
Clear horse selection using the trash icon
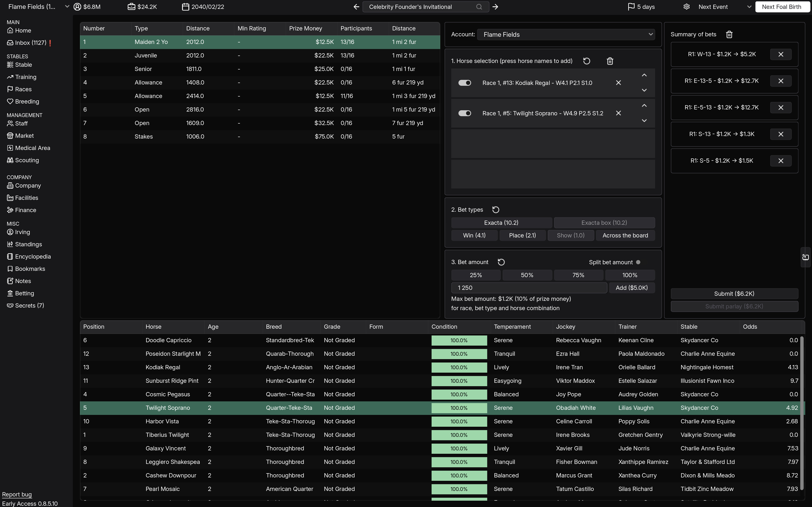(x=609, y=61)
